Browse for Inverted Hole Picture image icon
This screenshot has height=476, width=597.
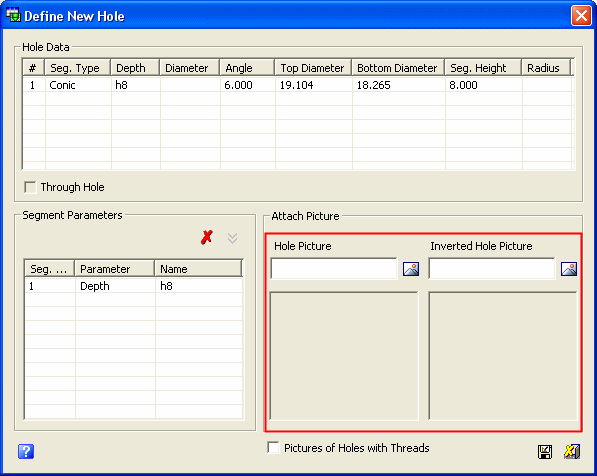click(x=569, y=269)
